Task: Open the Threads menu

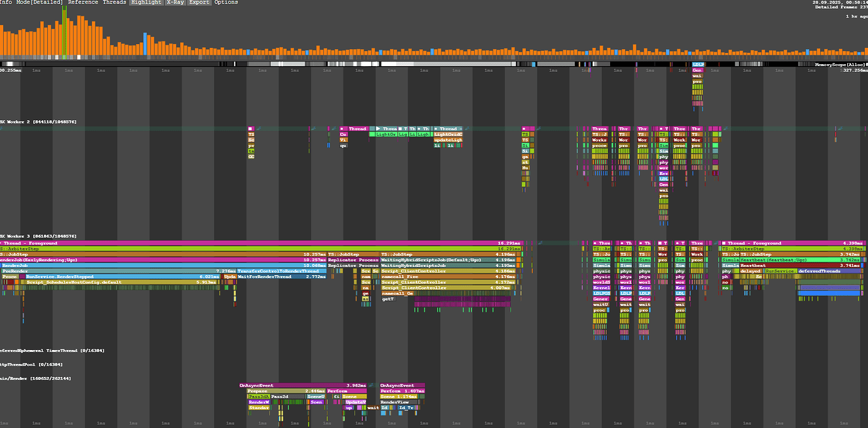Action: (x=114, y=3)
